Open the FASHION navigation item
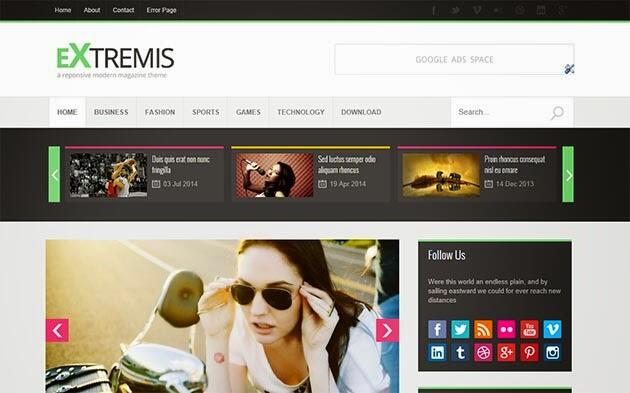The image size is (630, 393). tap(160, 112)
